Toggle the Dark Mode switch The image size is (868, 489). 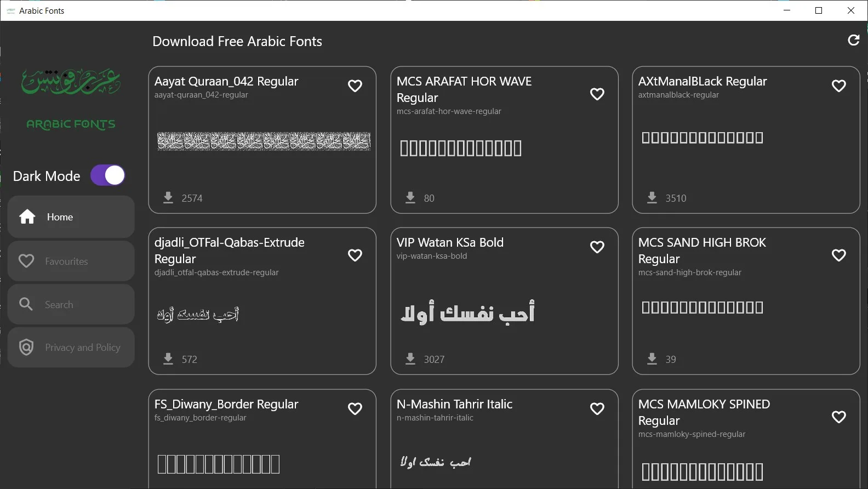point(108,175)
